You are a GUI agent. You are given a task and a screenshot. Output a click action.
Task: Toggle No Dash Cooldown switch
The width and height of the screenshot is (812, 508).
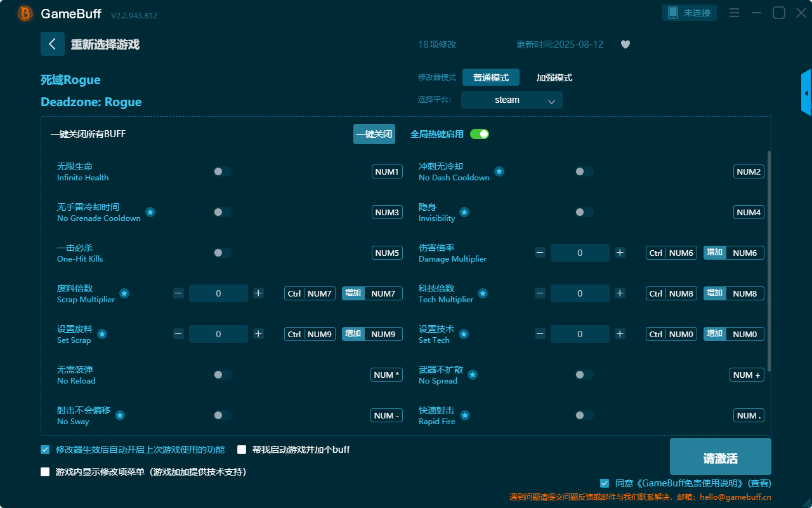(584, 171)
